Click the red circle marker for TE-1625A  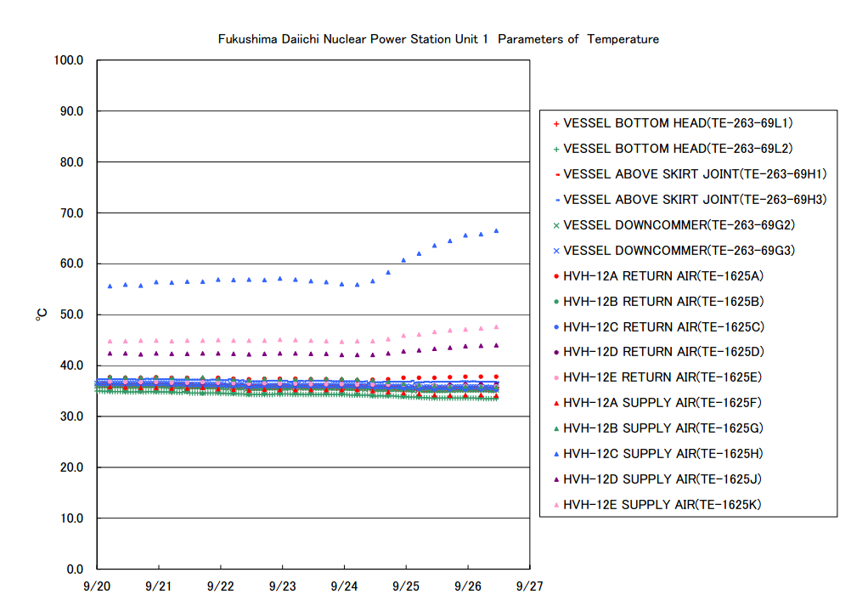click(556, 276)
